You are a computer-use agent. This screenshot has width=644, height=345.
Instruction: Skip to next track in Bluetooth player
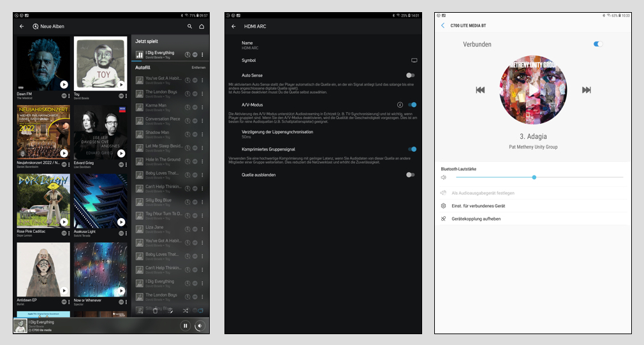click(x=587, y=90)
